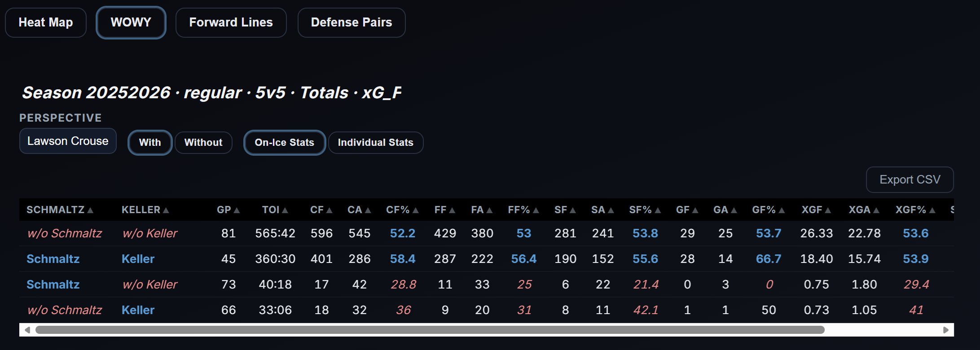Open the Defense Pairs tab
This screenshot has height=350, width=980.
click(x=352, y=22)
